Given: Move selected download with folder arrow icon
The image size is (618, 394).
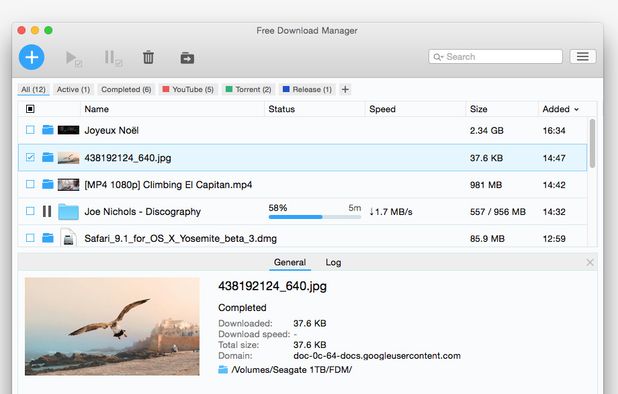Looking at the screenshot, I should (x=187, y=58).
